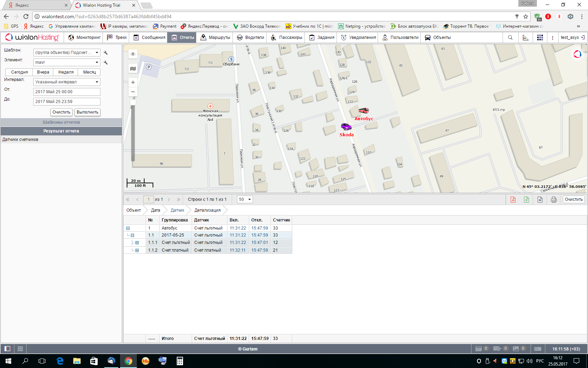Open the search tool in the top bar

(x=510, y=38)
